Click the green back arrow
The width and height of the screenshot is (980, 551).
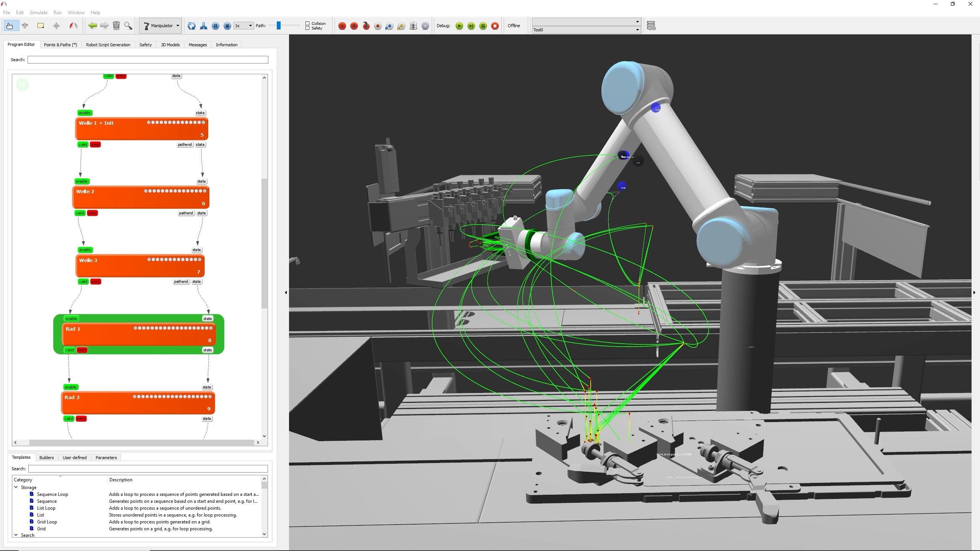click(92, 26)
